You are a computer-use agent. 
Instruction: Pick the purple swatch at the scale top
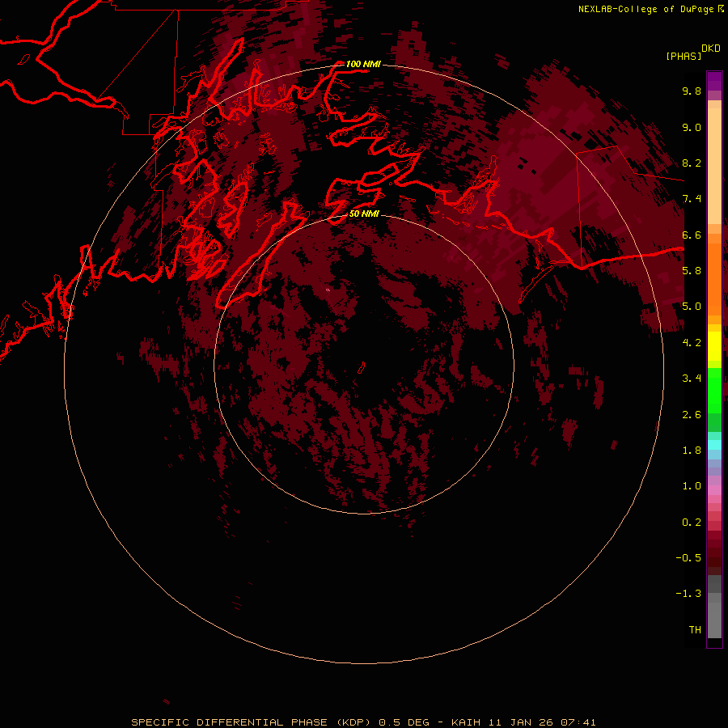coord(714,81)
